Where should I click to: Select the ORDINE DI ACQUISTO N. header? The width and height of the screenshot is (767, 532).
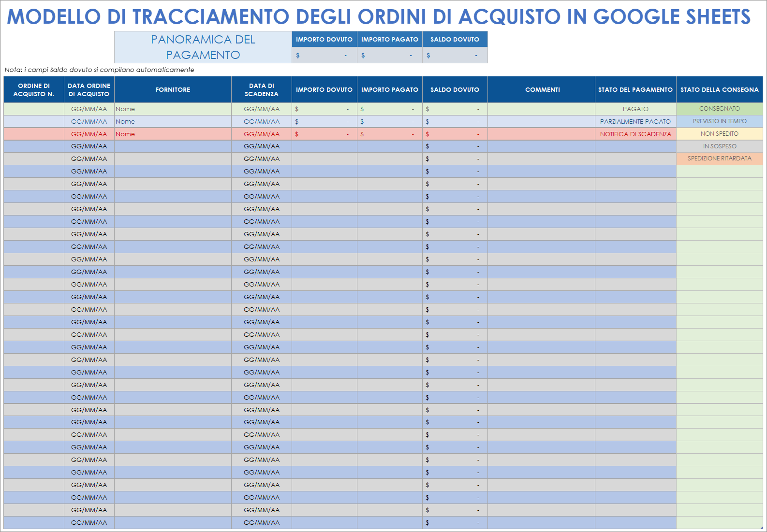(x=33, y=89)
